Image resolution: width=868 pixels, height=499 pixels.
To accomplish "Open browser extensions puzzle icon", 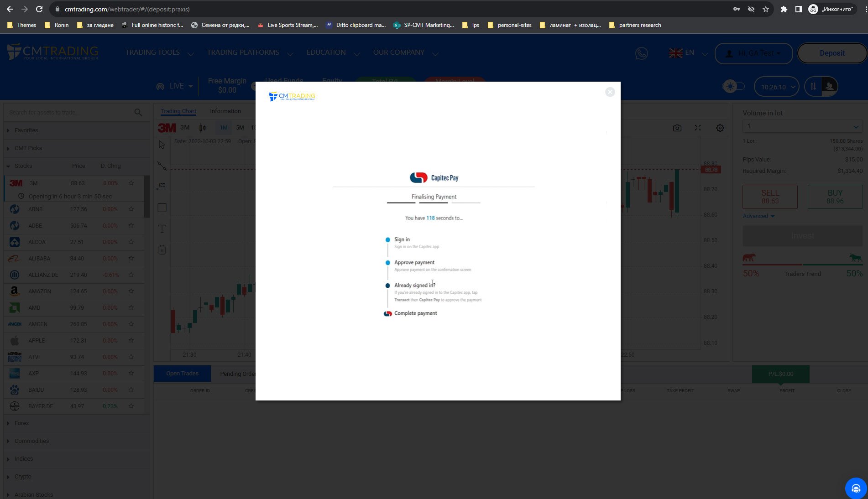I will [784, 9].
